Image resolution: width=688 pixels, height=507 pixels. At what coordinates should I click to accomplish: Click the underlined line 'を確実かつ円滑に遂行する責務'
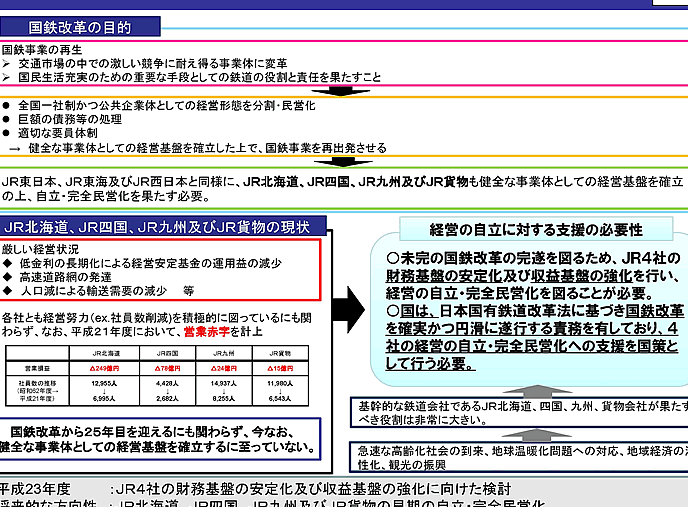coord(532,328)
